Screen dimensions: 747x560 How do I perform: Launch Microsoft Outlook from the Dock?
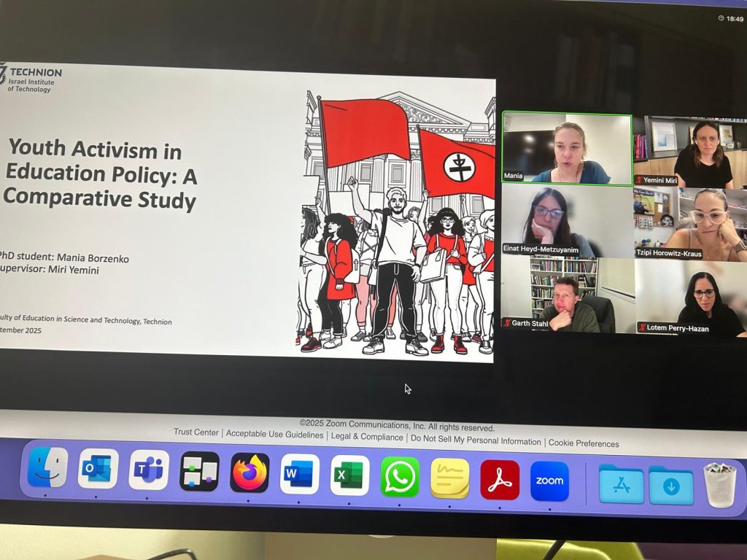(x=98, y=469)
